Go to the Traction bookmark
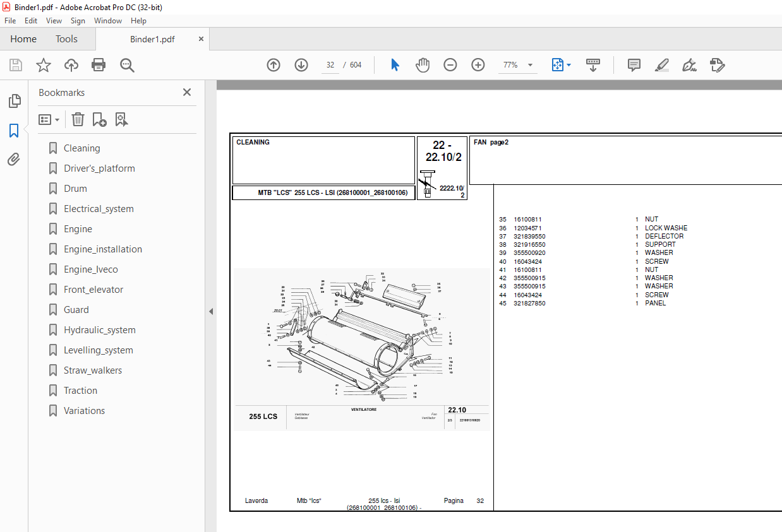 click(x=80, y=391)
